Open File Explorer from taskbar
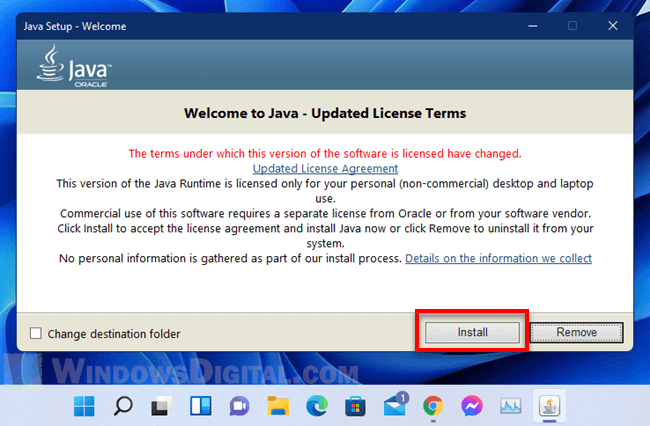650x426 pixels. (278, 406)
